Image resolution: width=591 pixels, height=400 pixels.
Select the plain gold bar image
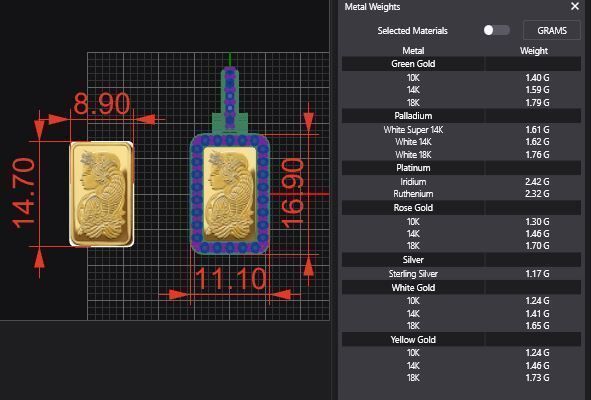click(102, 194)
